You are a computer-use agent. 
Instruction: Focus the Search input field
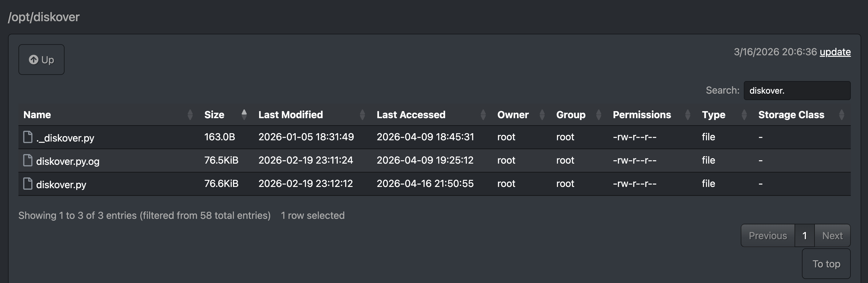[797, 91]
